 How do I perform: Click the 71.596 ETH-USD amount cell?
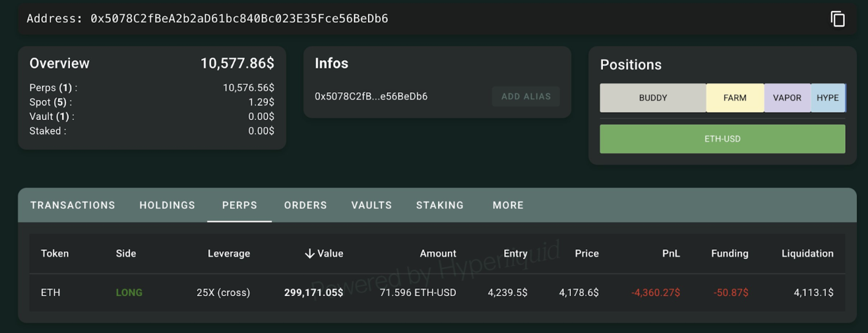(x=418, y=293)
